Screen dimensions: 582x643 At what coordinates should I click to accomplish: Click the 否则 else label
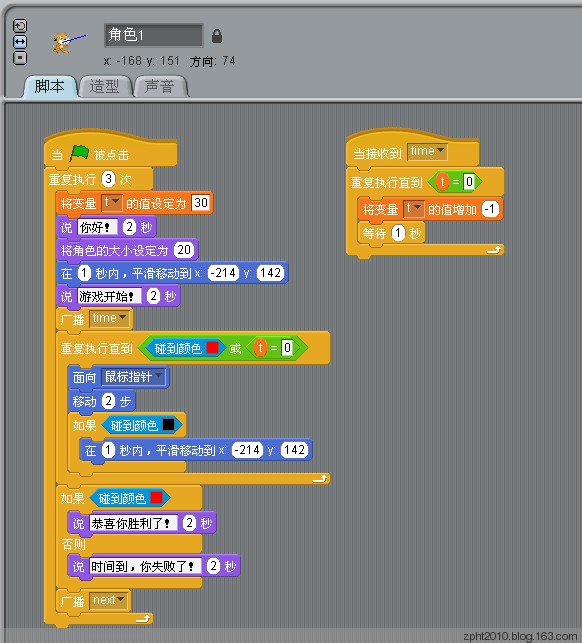(x=74, y=544)
